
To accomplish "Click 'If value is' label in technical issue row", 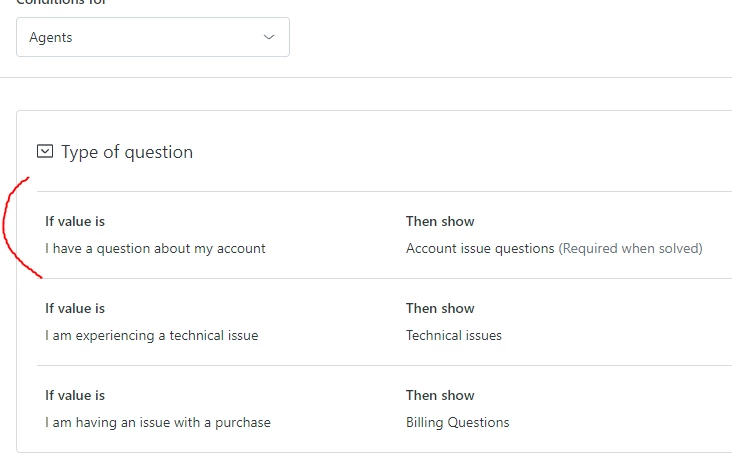I will pos(75,308).
